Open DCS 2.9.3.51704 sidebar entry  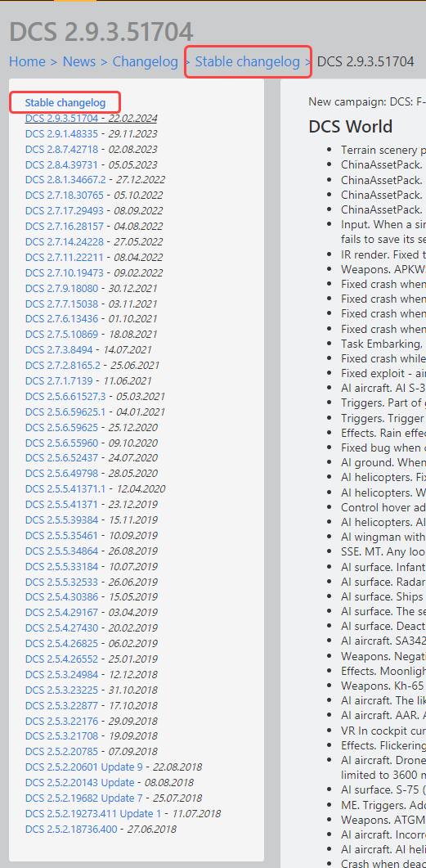coord(61,118)
